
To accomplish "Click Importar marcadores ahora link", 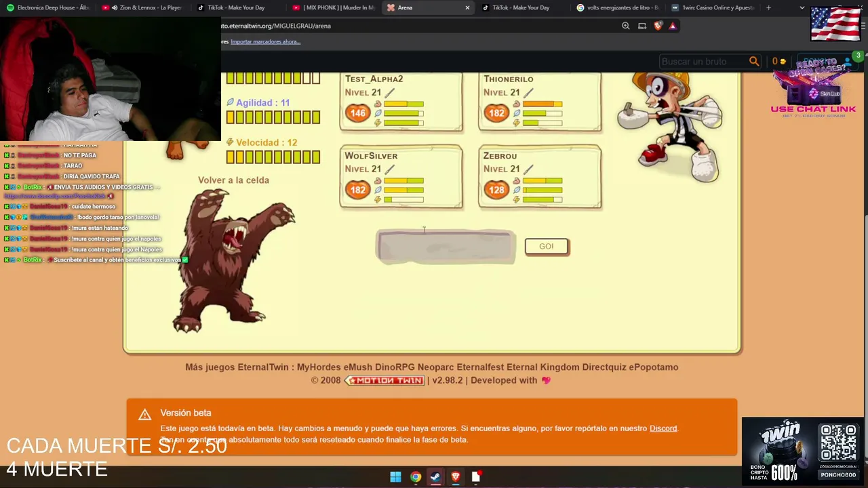I will pos(265,41).
